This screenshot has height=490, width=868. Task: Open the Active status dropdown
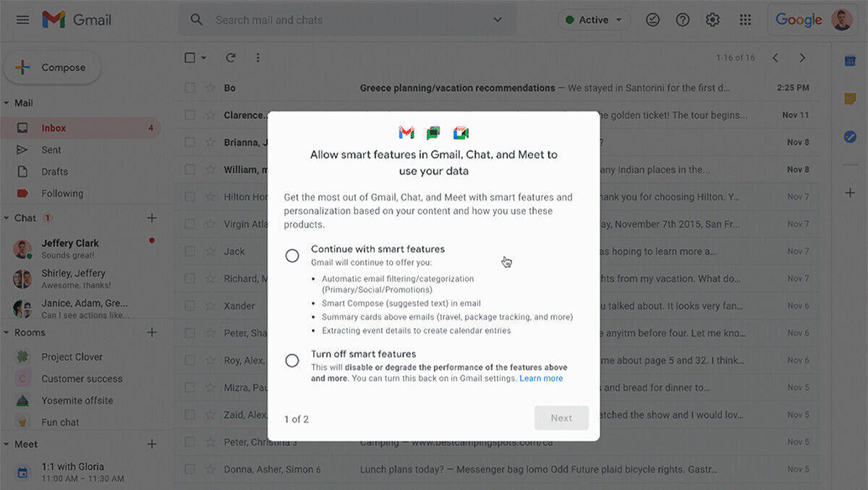click(594, 20)
